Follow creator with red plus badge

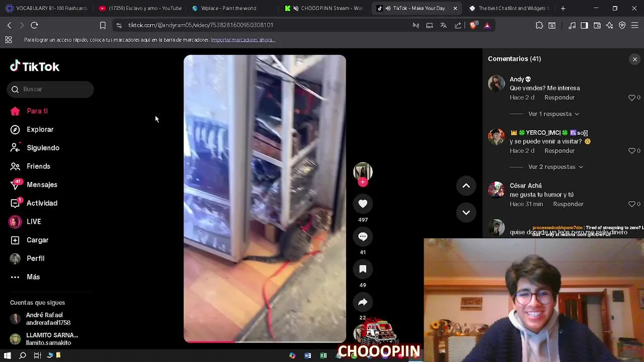click(363, 182)
